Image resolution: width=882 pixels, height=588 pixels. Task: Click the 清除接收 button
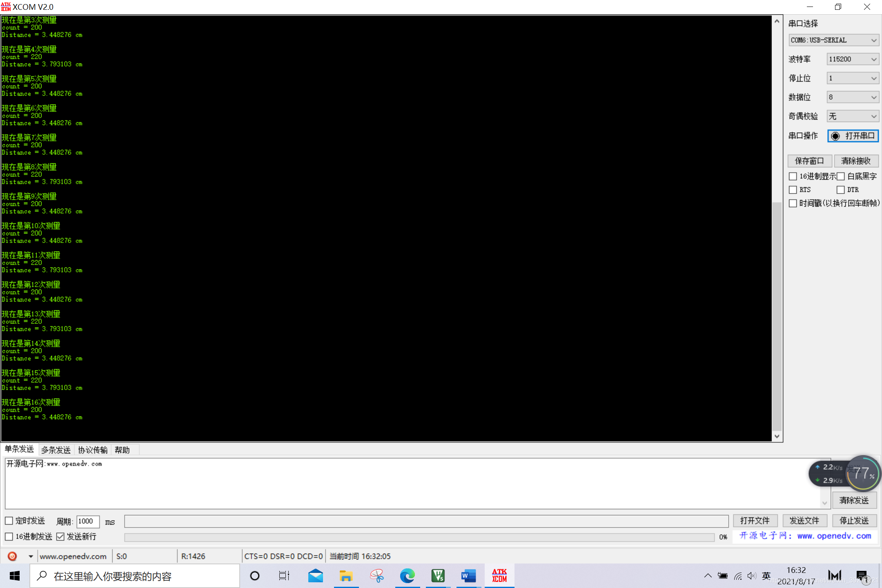pyautogui.click(x=856, y=161)
